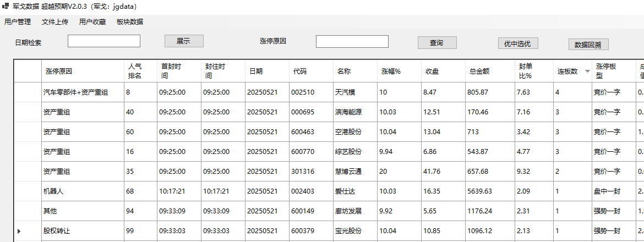Select cell 汽车零部件+资产重组
Image resolution: width=644 pixels, height=242 pixels.
tap(83, 92)
